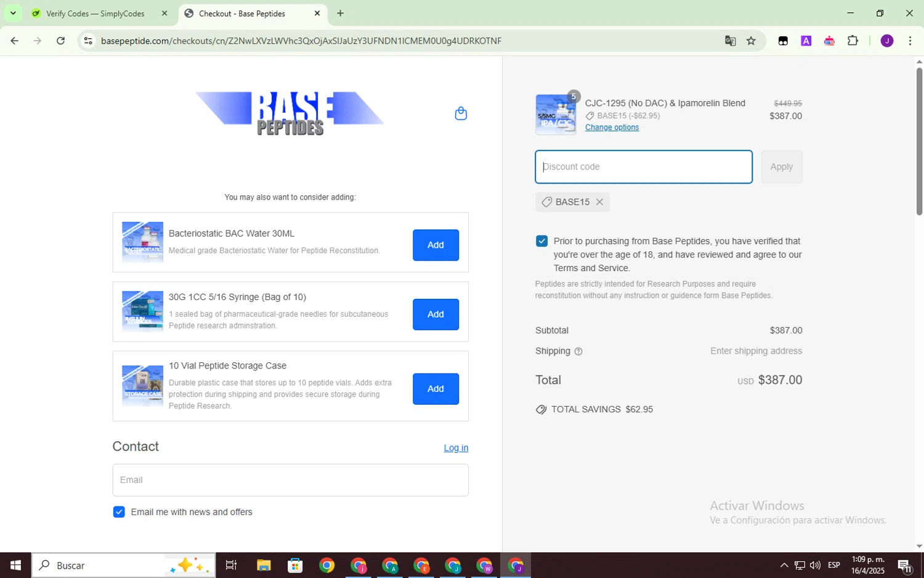The width and height of the screenshot is (924, 578).
Task: Add 10 Vial Peptide Storage Case
Action: (x=436, y=389)
